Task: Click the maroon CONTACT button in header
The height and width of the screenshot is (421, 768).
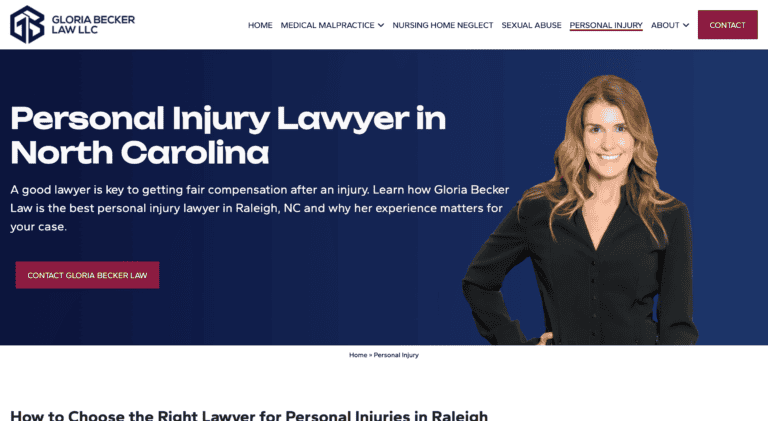Action: (727, 24)
